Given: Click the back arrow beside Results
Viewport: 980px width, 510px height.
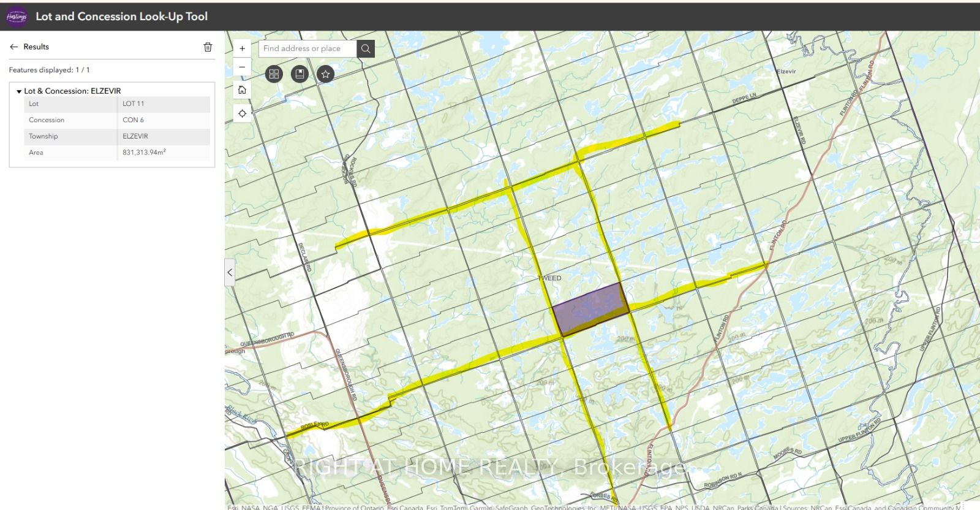Looking at the screenshot, I should click(x=14, y=47).
